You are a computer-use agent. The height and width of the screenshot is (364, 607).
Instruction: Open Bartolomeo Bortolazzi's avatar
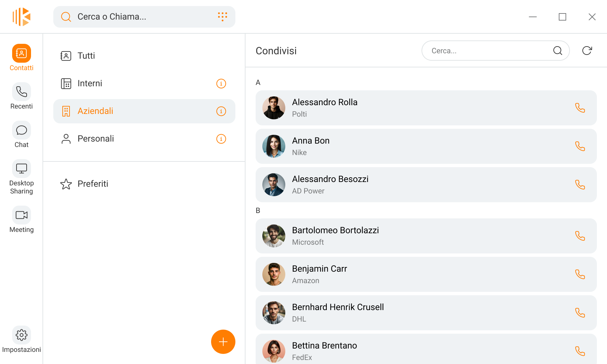pyautogui.click(x=274, y=236)
